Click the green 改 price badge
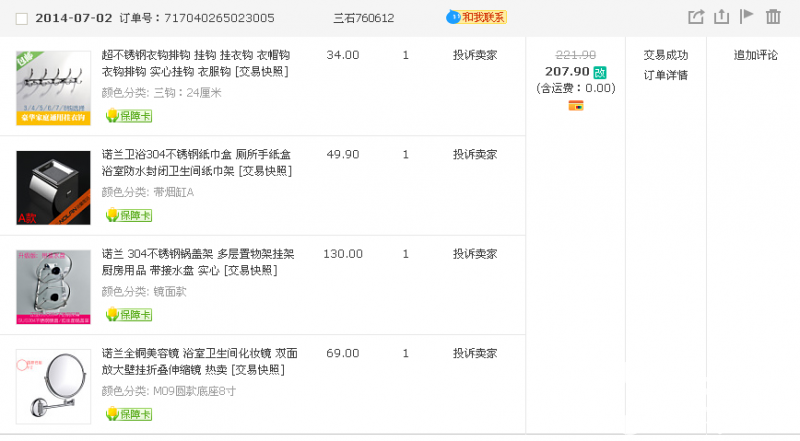The width and height of the screenshot is (800, 441). click(600, 72)
